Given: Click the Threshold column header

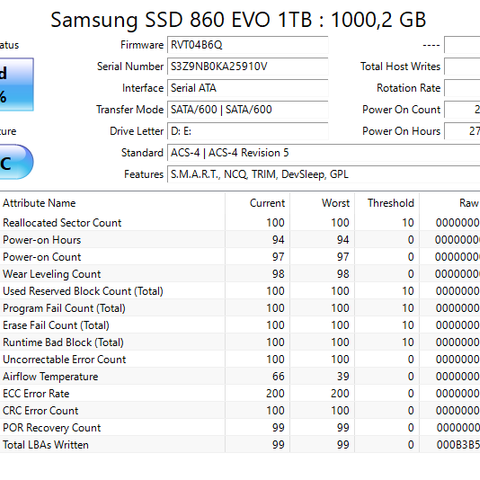Looking at the screenshot, I should click(387, 203).
